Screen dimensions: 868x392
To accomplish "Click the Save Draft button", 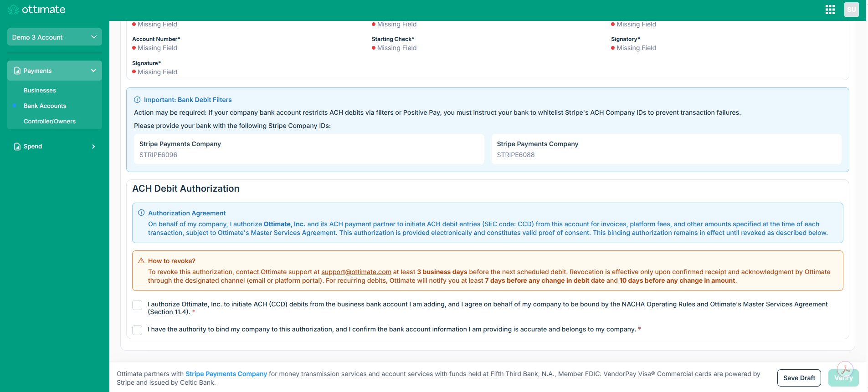I will (x=799, y=378).
